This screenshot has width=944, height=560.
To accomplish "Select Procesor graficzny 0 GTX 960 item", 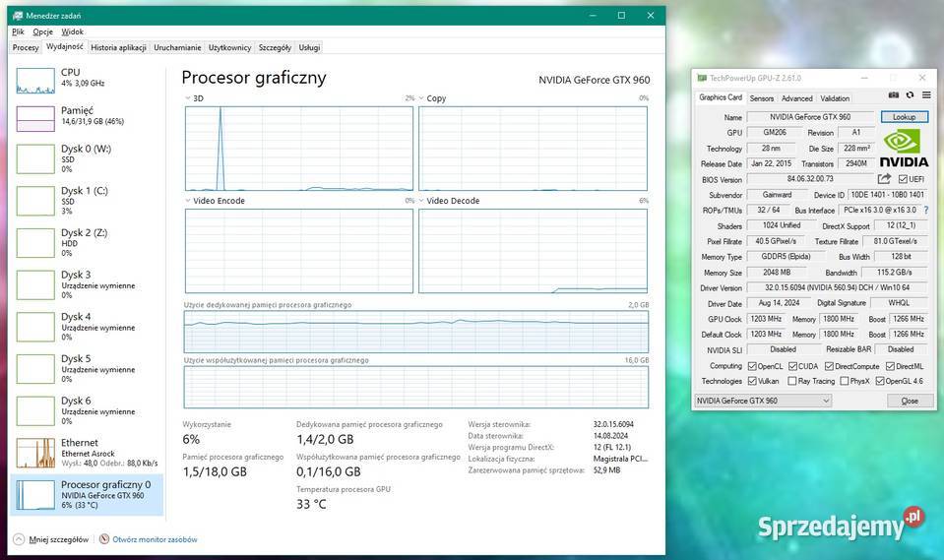I will 87,494.
